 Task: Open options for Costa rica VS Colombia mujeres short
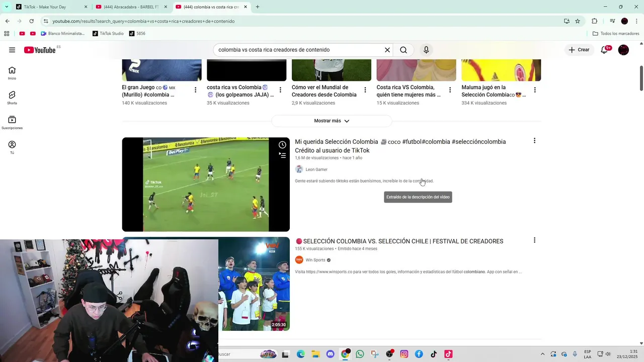click(450, 90)
